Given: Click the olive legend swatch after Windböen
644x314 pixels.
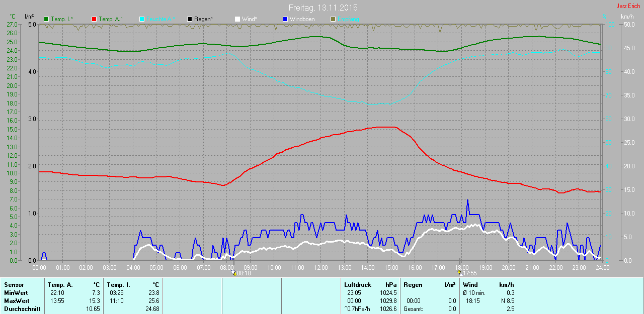Looking at the screenshot, I should 333,19.
